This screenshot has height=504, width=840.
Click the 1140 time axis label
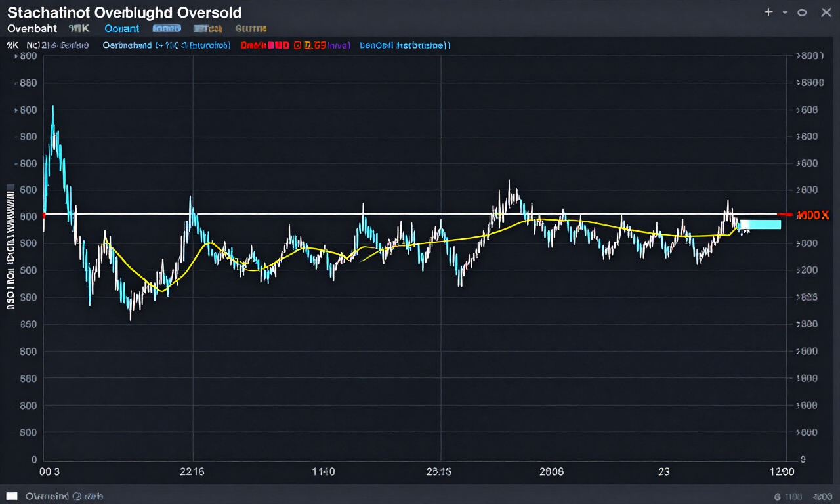(322, 471)
